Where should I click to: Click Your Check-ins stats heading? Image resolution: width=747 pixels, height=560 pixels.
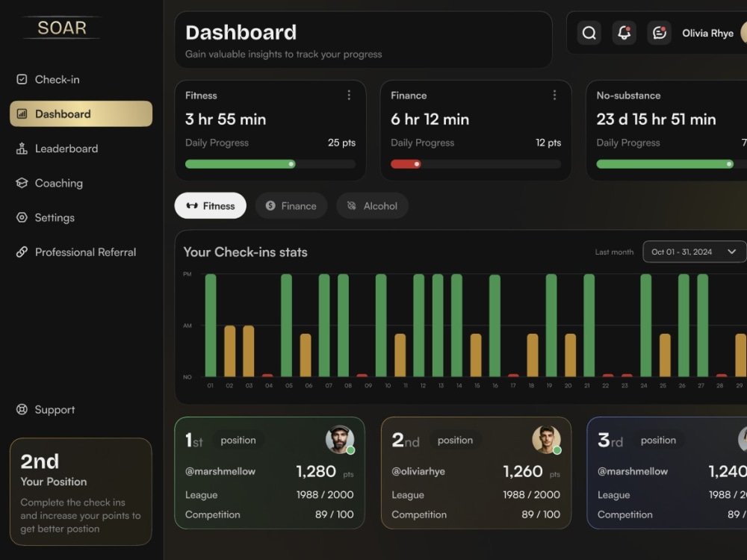coord(245,252)
